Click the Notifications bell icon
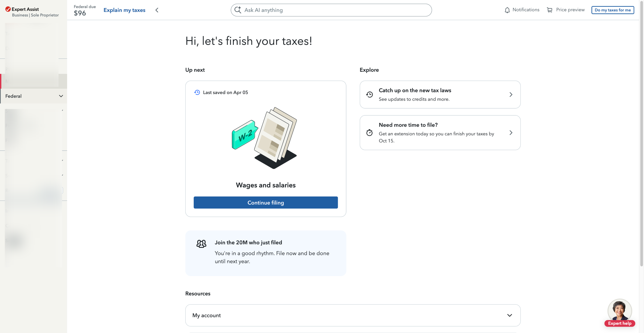Image resolution: width=644 pixels, height=333 pixels. click(x=507, y=10)
